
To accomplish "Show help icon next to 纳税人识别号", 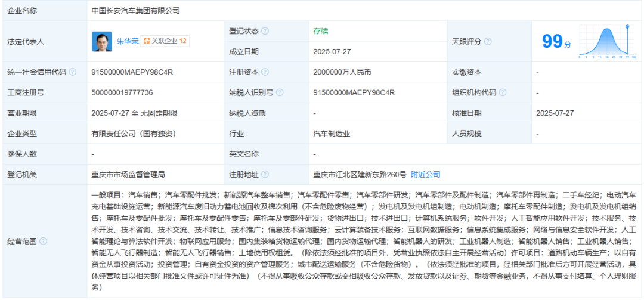I will click(280, 92).
